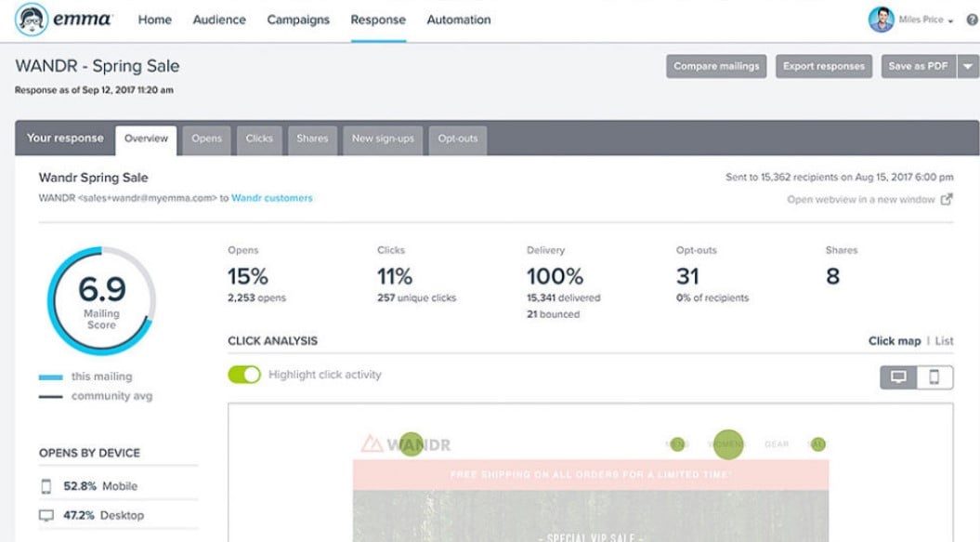Click the 257 unique clicks text
The width and height of the screenshot is (980, 542).
[x=417, y=297]
